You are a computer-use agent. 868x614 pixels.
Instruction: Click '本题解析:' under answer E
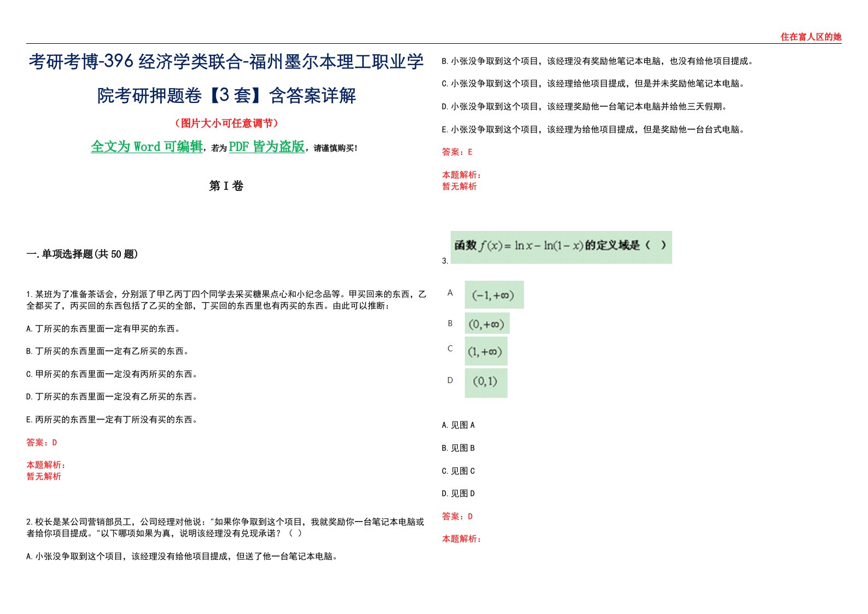click(x=462, y=175)
